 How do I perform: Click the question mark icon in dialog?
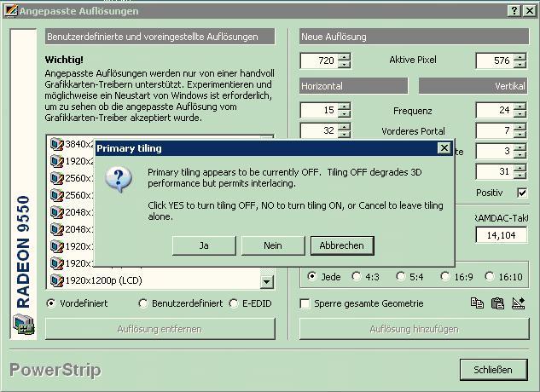[x=119, y=180]
